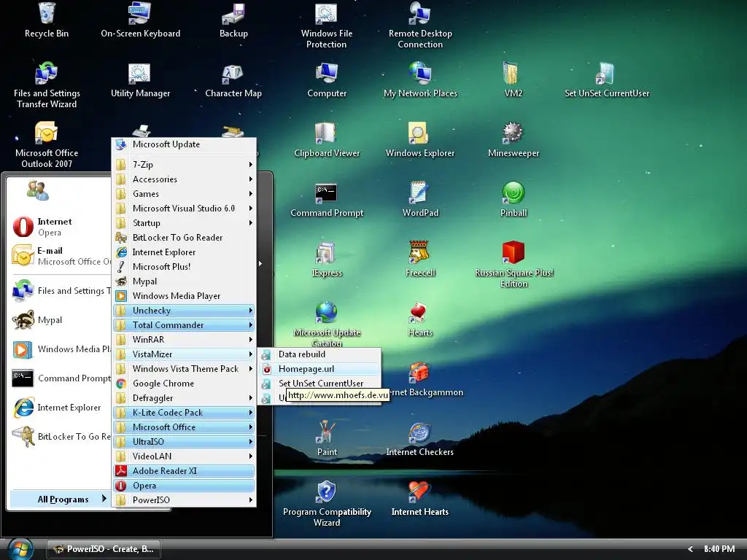
Task: Launch Pinball desktop icon
Action: 513,200
